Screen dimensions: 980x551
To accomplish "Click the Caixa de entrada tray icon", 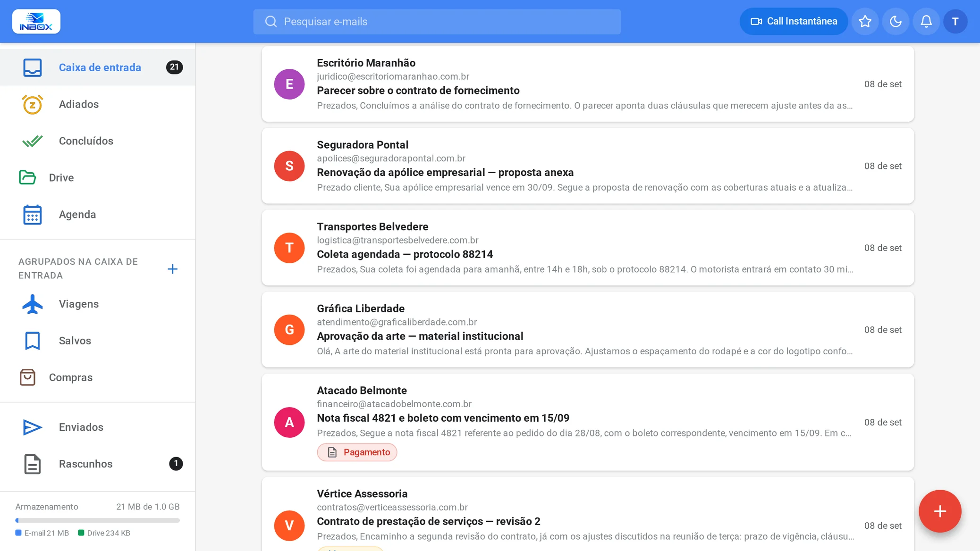I will [33, 67].
